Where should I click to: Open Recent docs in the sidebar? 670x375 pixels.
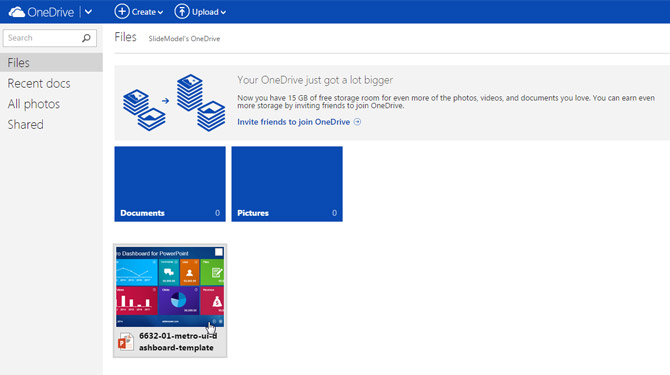[39, 83]
